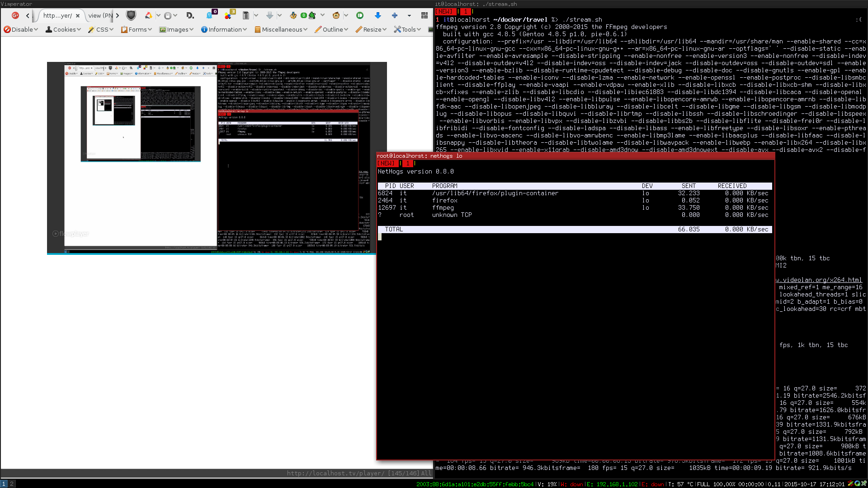This screenshot has width=868, height=488.
Task: Click the TOTAL row in NetHogs
Action: 575,229
